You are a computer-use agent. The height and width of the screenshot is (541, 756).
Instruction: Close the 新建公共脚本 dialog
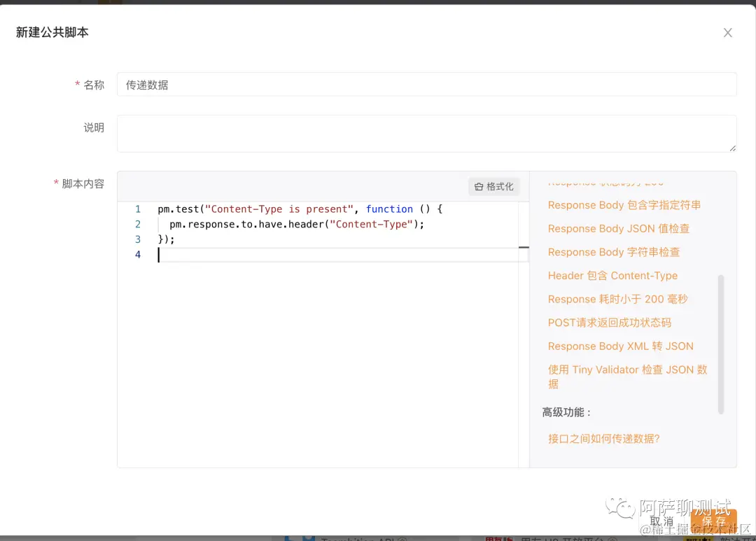click(x=727, y=33)
